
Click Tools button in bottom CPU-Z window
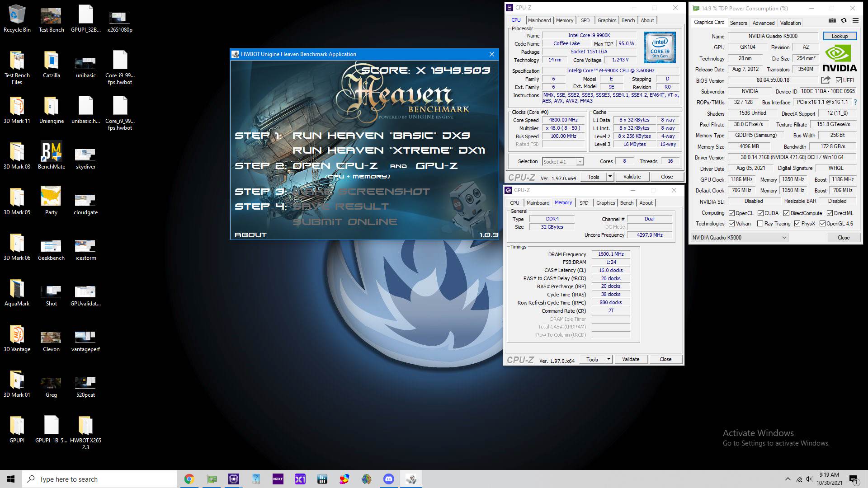pyautogui.click(x=592, y=359)
